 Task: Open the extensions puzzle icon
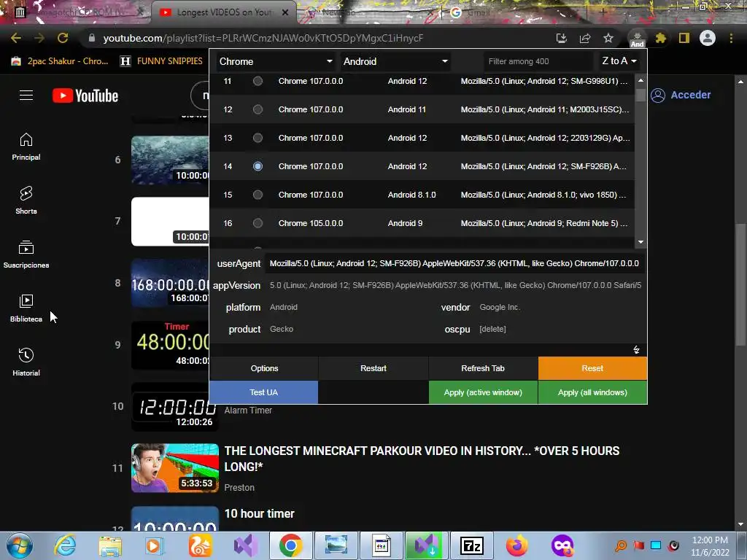[660, 38]
